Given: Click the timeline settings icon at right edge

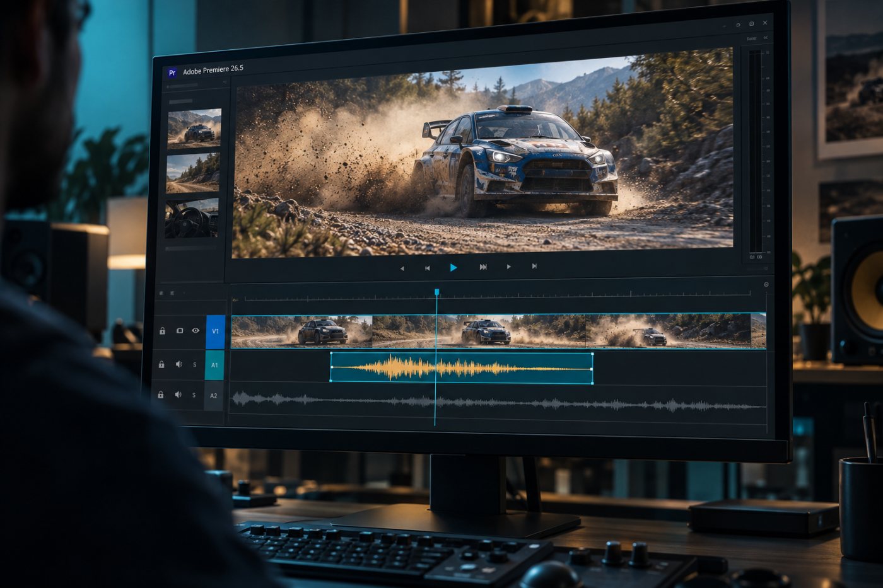Looking at the screenshot, I should 766,285.
